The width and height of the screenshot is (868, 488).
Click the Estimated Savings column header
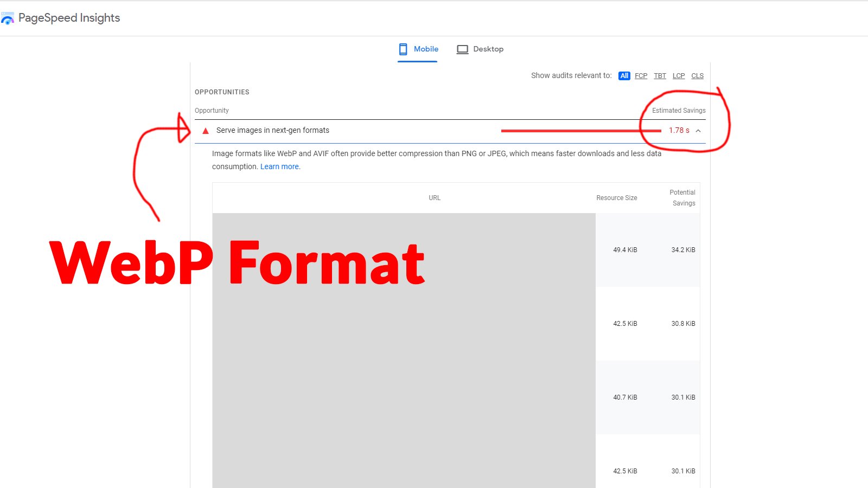(x=678, y=110)
